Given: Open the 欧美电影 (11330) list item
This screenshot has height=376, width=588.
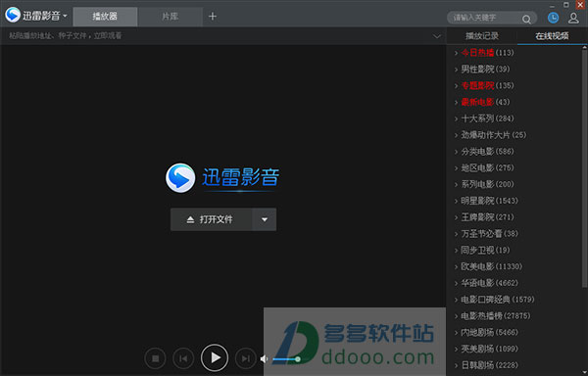Looking at the screenshot, I should pos(488,267).
